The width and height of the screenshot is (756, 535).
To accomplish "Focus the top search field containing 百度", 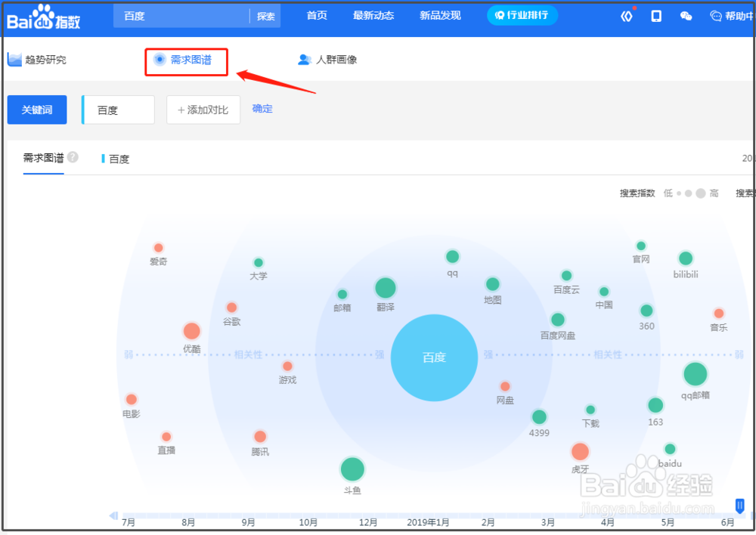I will [x=182, y=16].
